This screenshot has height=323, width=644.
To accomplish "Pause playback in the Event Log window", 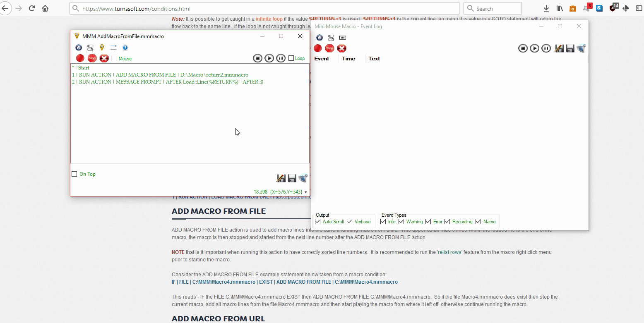I will click(546, 48).
